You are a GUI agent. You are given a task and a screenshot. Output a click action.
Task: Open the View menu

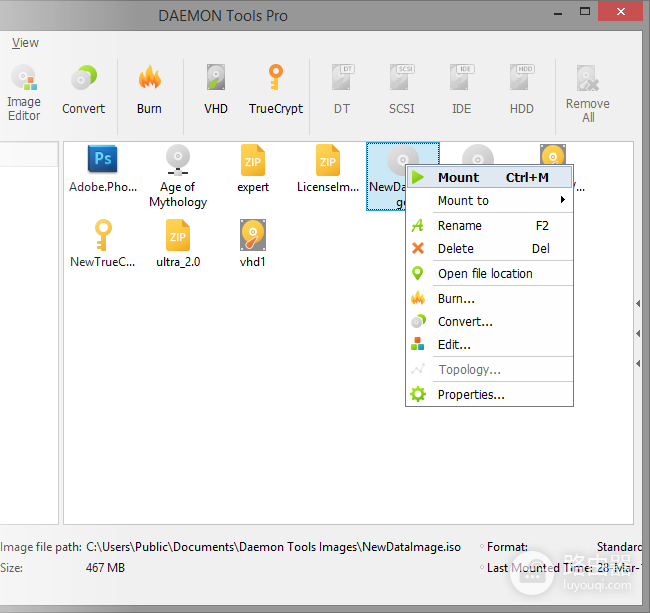pyautogui.click(x=25, y=43)
